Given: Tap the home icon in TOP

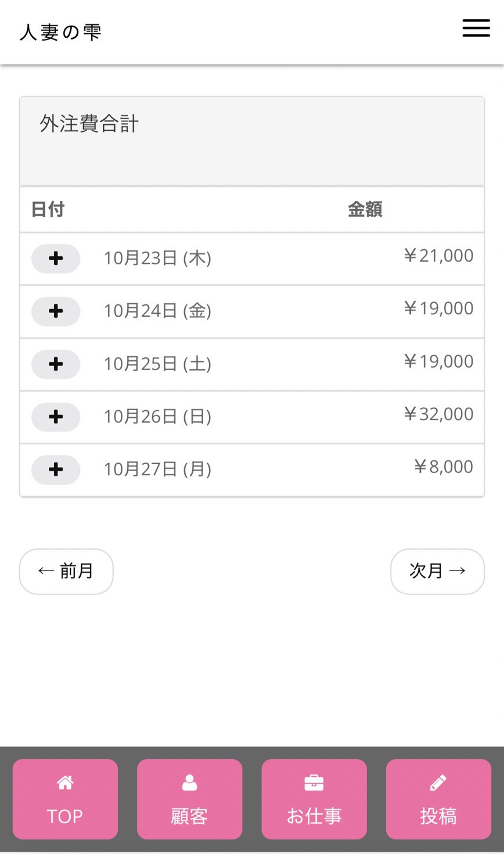Looking at the screenshot, I should click(x=65, y=783).
